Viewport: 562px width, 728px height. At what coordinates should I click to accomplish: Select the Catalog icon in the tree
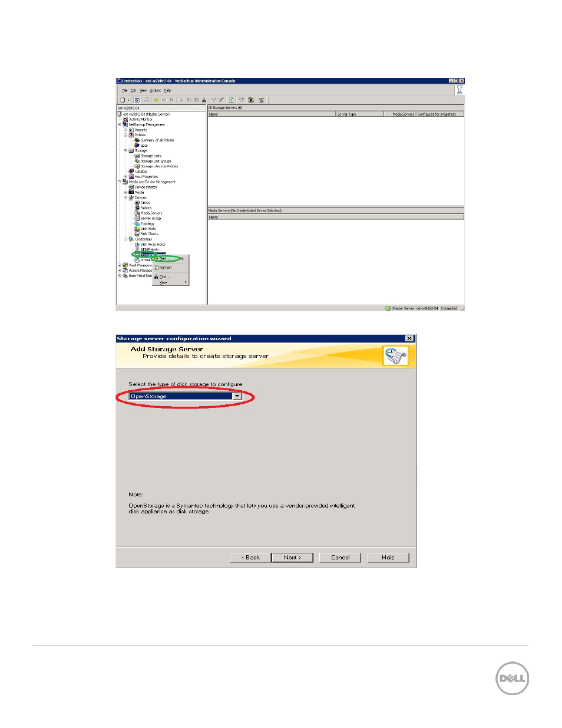131,172
